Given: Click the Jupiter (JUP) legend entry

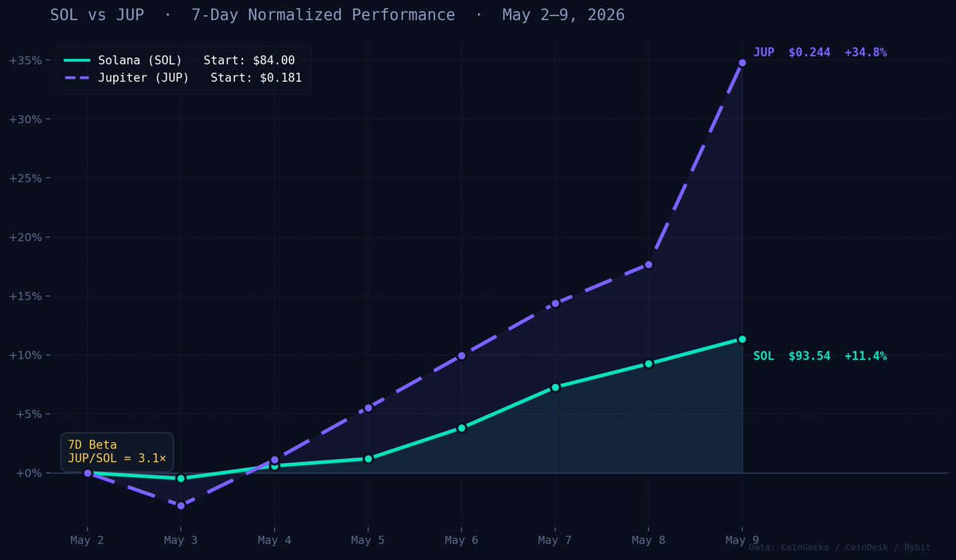Looking at the screenshot, I should pyautogui.click(x=182, y=78).
